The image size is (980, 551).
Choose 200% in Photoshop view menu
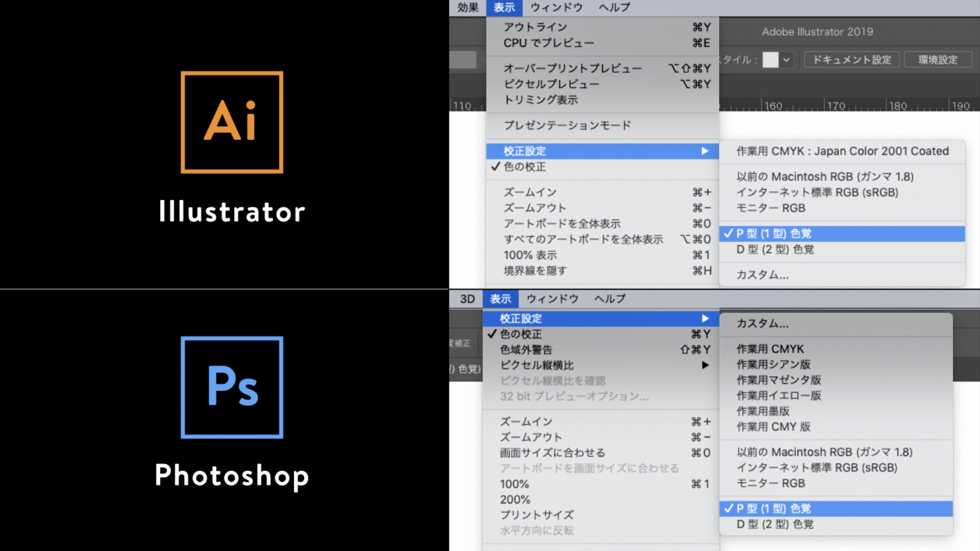pyautogui.click(x=601, y=499)
